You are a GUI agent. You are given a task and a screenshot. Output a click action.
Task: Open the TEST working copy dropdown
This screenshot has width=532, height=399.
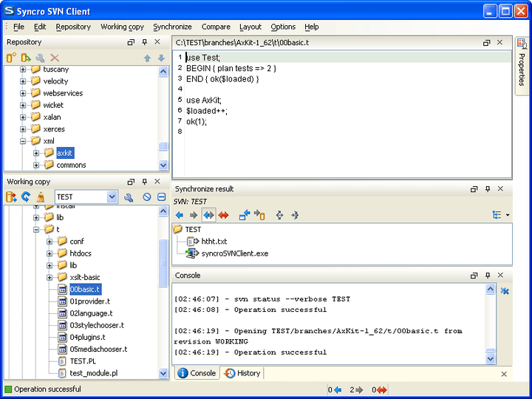click(112, 197)
